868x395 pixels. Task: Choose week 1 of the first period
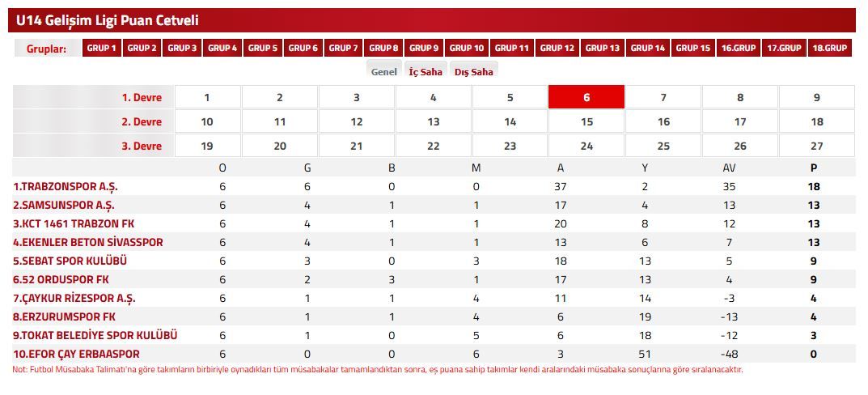[208, 97]
